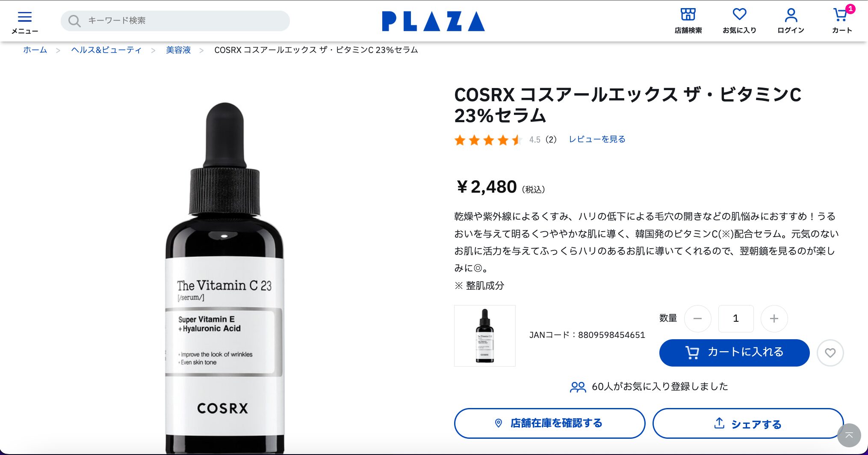868x455 pixels.
Task: Click the scroll-to-top arrow button
Action: [849, 435]
